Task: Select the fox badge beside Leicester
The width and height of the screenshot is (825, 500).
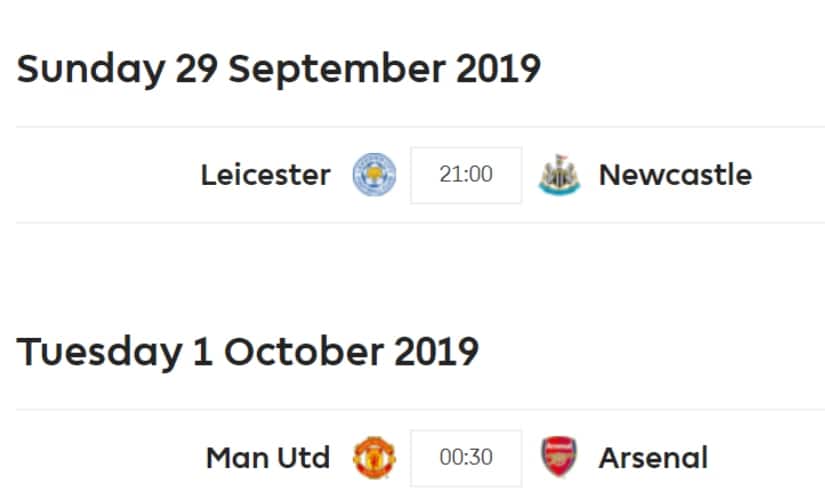Action: point(374,175)
